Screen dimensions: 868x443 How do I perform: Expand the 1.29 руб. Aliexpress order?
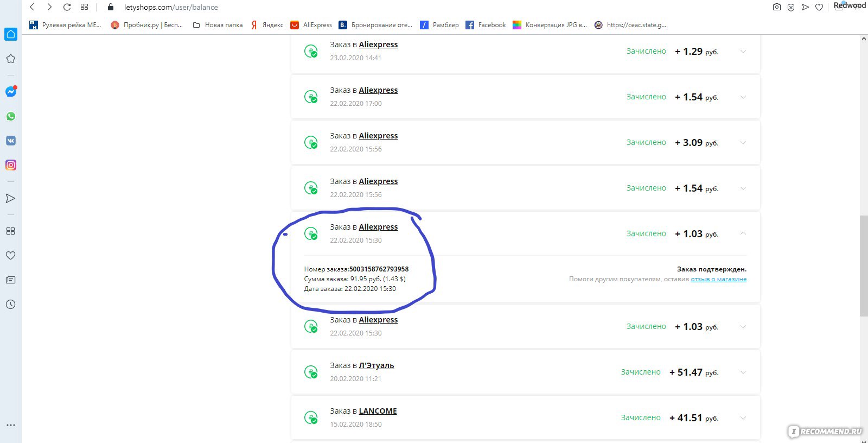pos(743,52)
